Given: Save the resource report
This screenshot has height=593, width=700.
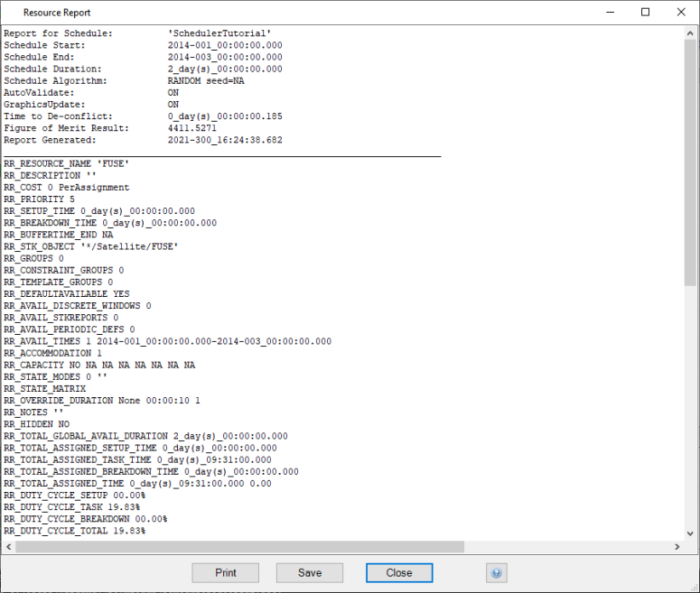Looking at the screenshot, I should (310, 573).
